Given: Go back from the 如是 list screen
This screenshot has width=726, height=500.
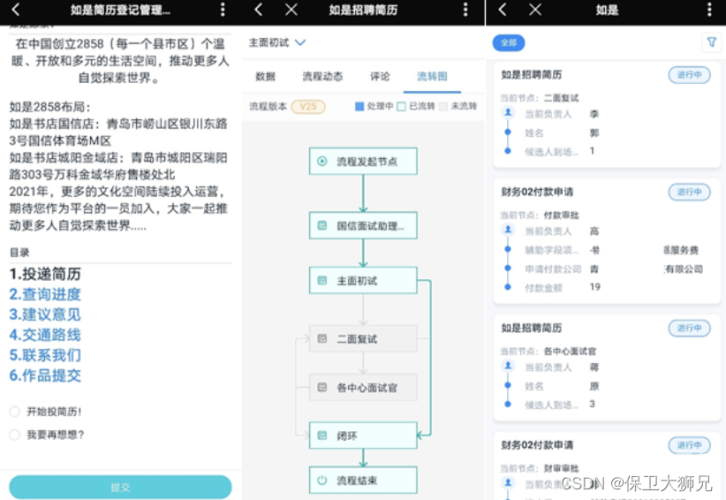Looking at the screenshot, I should pos(502,10).
